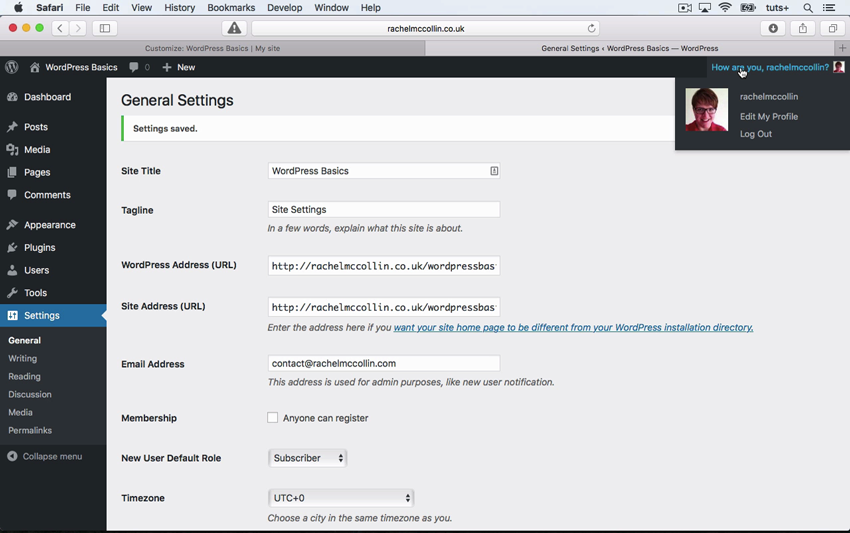Image resolution: width=850 pixels, height=533 pixels.
Task: Click the Tagline input field
Action: (x=384, y=209)
